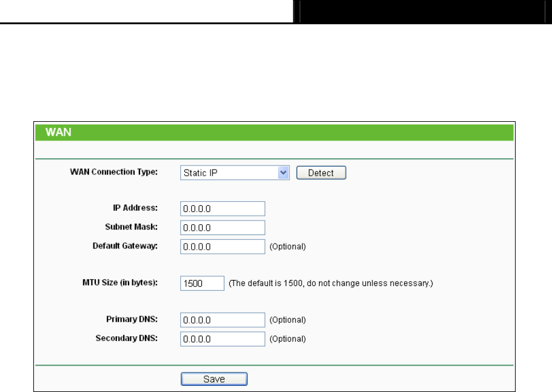The image size is (552, 392).
Task: Open the WAN Connection Type dropdown
Action: coord(235,173)
